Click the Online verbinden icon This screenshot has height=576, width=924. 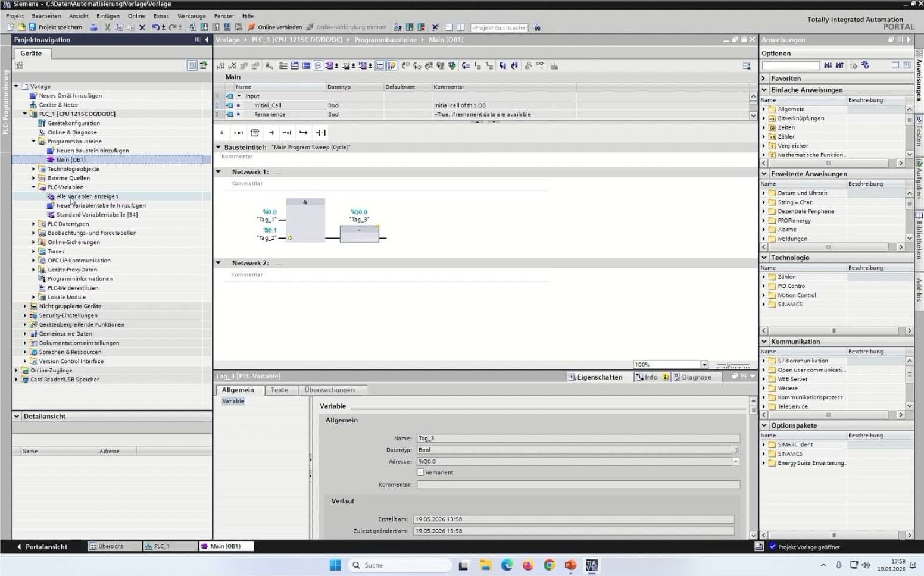(251, 27)
